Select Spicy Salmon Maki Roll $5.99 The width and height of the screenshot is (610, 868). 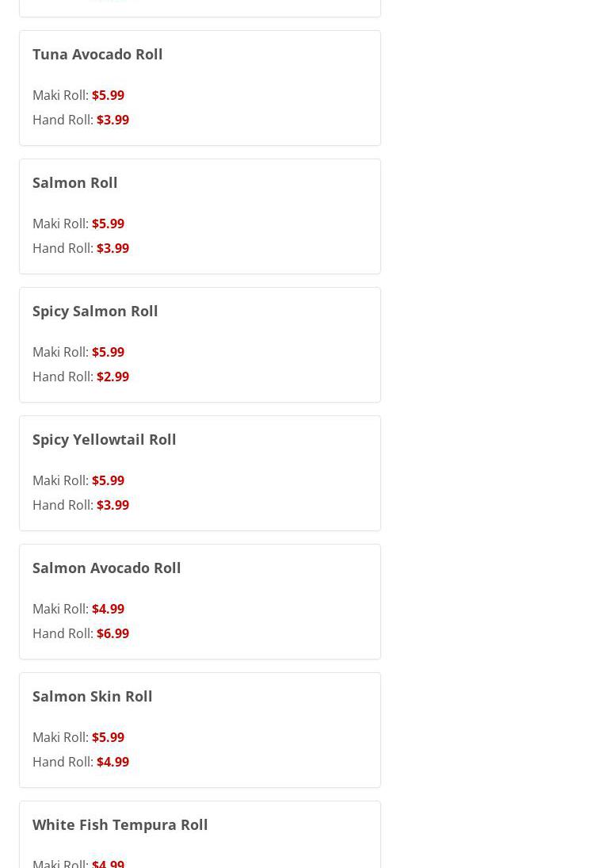(108, 352)
